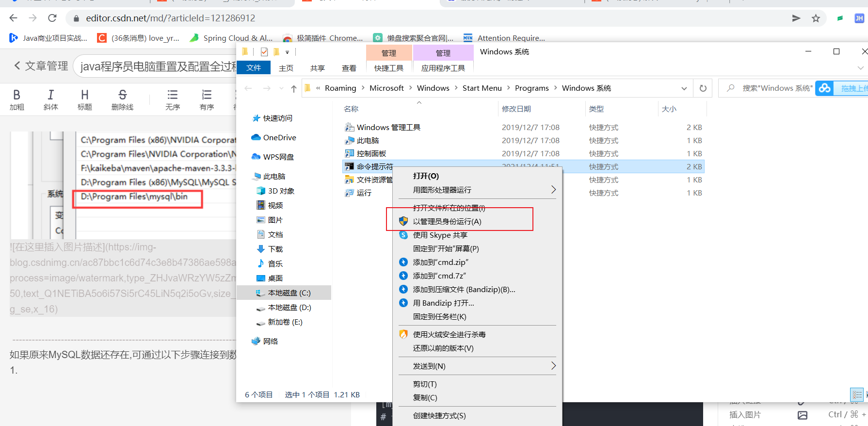Bookmark page with star icon

click(x=816, y=18)
